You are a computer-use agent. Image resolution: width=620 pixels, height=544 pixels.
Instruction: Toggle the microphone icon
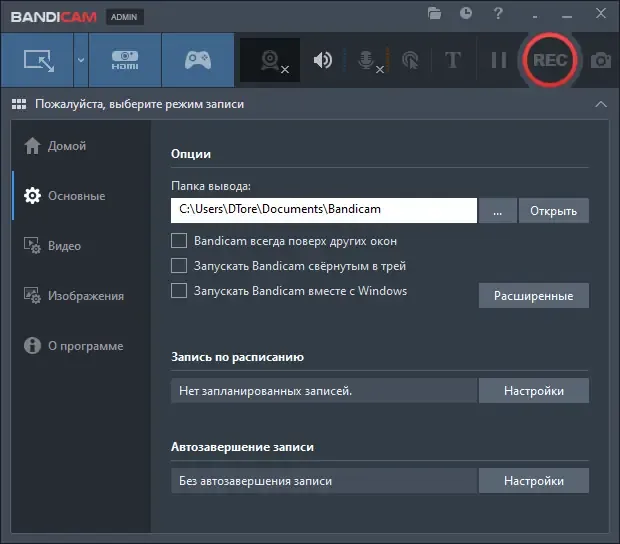(x=367, y=60)
